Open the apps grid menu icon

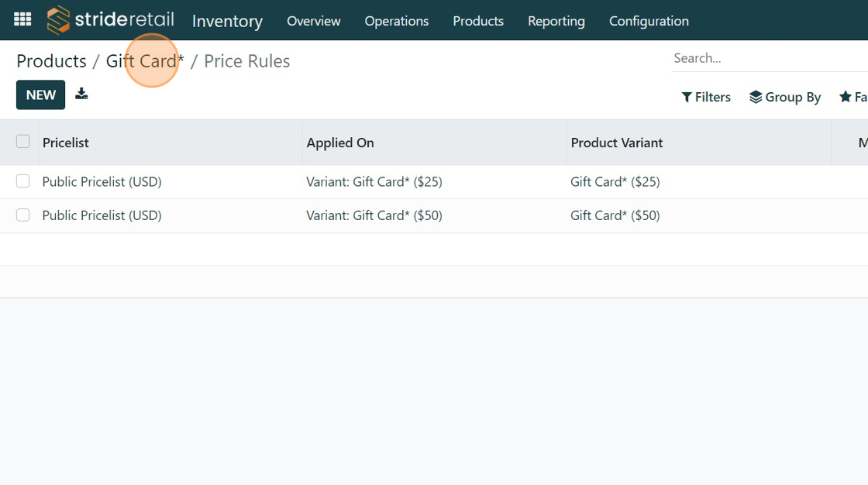click(x=22, y=20)
